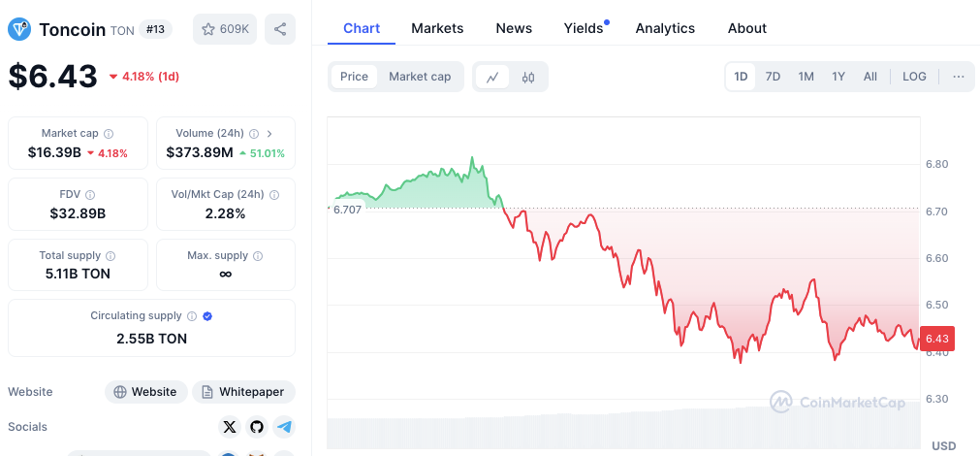This screenshot has width=980, height=456.
Task: Open the X (Twitter) social link
Action: tap(229, 427)
